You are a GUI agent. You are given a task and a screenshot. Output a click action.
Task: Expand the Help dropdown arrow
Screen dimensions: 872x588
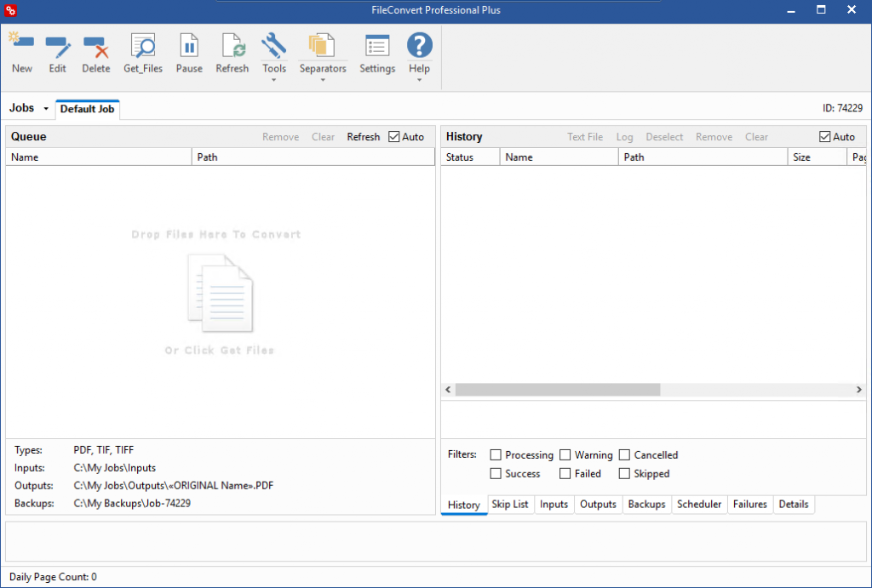click(419, 81)
